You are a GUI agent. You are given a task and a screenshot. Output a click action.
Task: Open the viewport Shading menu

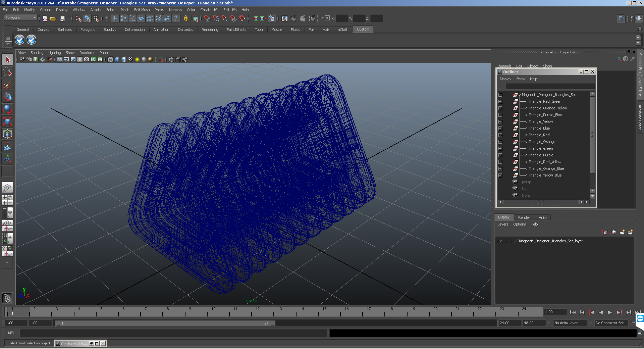[x=37, y=53]
